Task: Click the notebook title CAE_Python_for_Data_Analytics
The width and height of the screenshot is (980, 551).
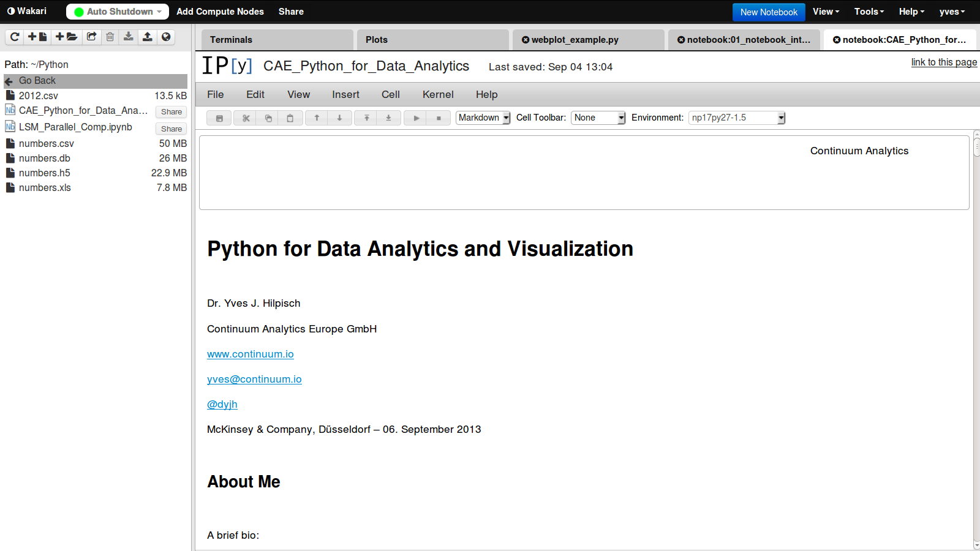Action: 366,66
